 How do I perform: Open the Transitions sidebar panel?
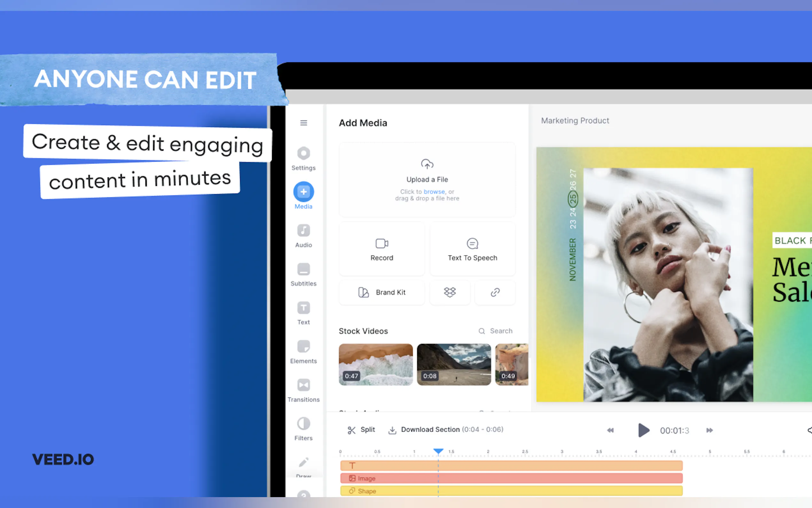303,390
